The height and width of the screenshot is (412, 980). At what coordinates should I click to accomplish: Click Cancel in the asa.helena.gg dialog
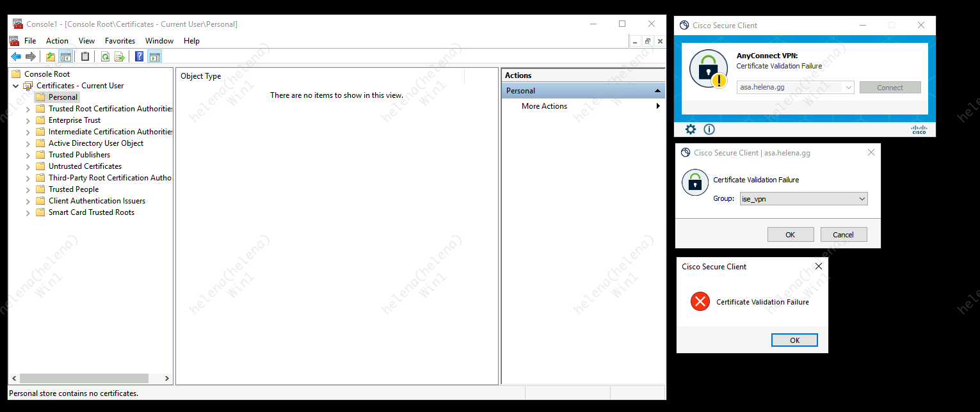point(843,235)
